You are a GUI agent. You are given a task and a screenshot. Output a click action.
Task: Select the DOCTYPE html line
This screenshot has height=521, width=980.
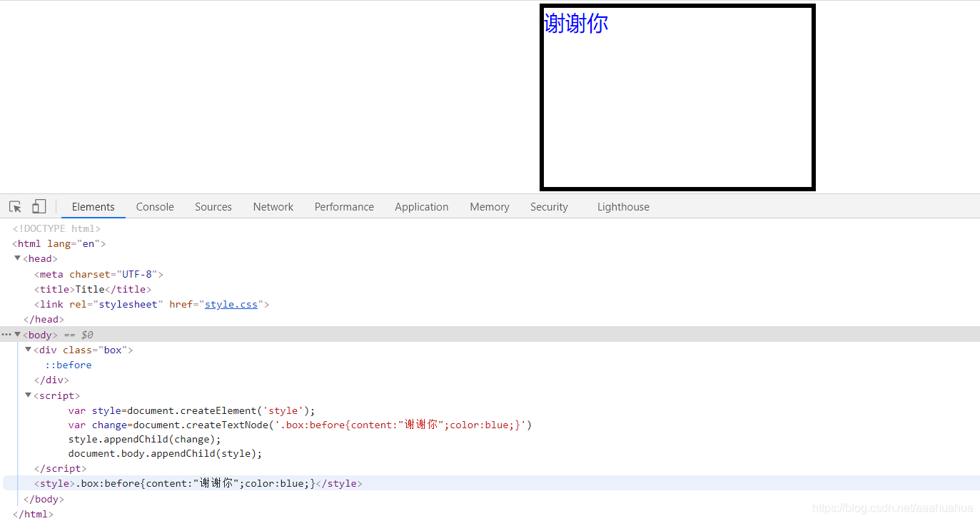[56, 228]
